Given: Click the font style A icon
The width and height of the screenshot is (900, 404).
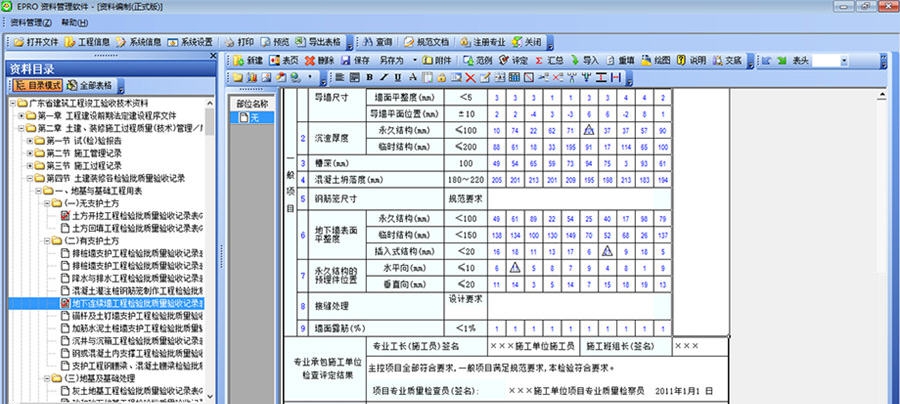Looking at the screenshot, I should 413,77.
